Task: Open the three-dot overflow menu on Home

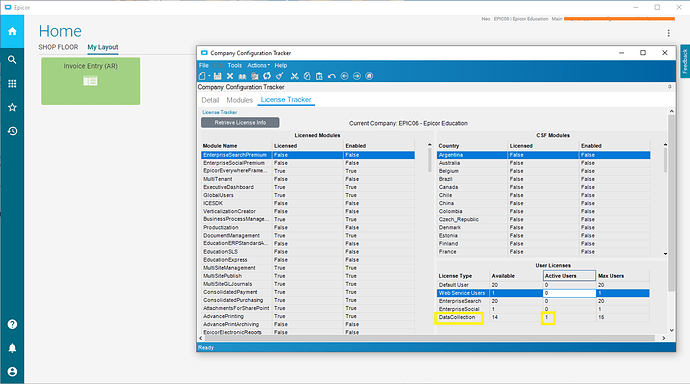Action: coord(668,33)
